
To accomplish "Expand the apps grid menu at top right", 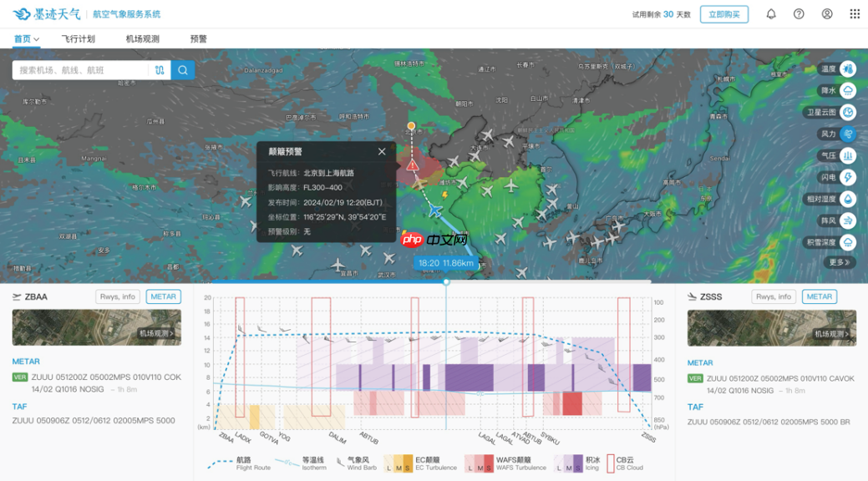I will pyautogui.click(x=854, y=13).
